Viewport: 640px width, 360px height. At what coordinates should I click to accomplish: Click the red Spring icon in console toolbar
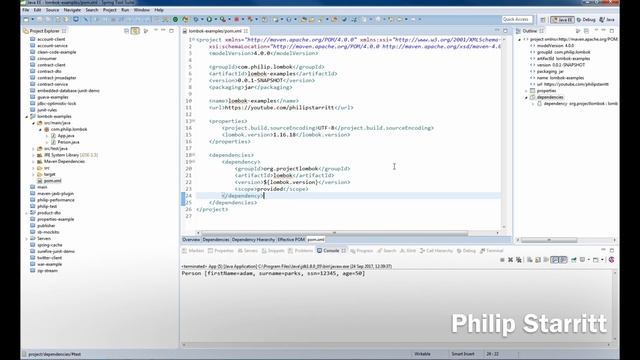tap(611, 260)
